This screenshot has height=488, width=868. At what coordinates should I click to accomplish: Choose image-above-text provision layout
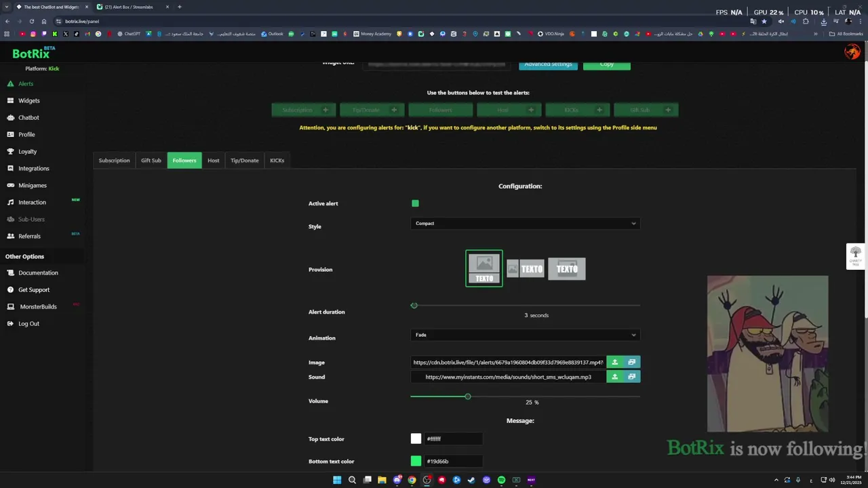pos(484,268)
